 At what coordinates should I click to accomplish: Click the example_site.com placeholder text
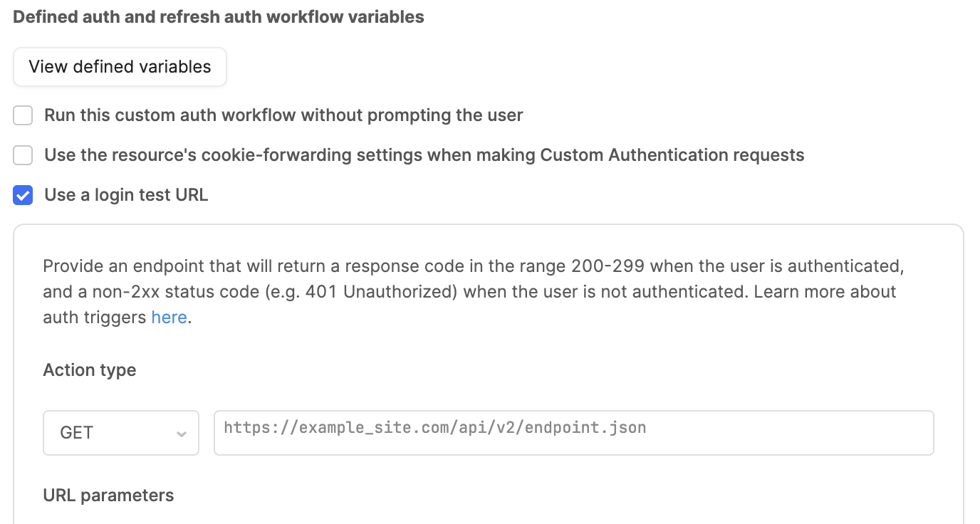[x=434, y=428]
